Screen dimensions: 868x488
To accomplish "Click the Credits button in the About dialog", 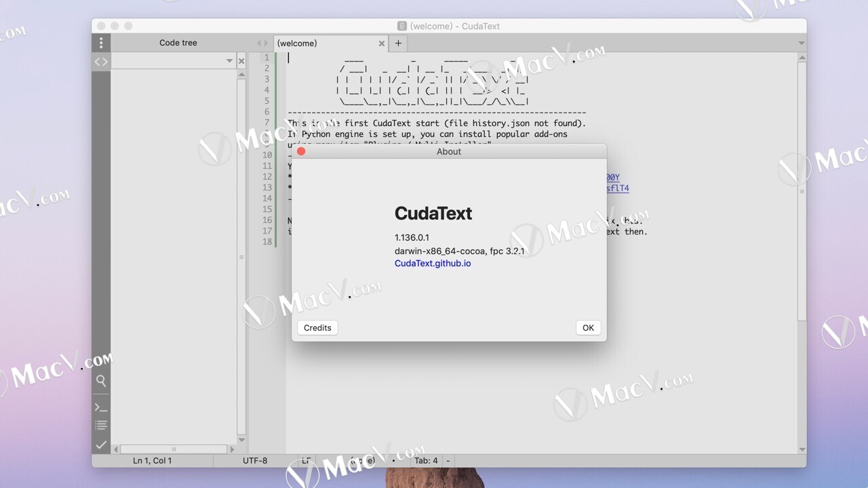I will tap(317, 327).
